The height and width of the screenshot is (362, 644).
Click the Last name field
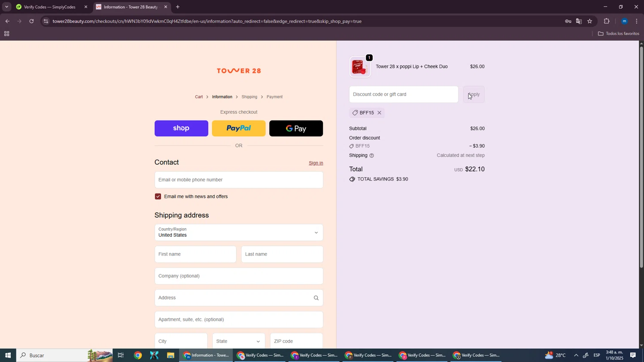click(282, 254)
